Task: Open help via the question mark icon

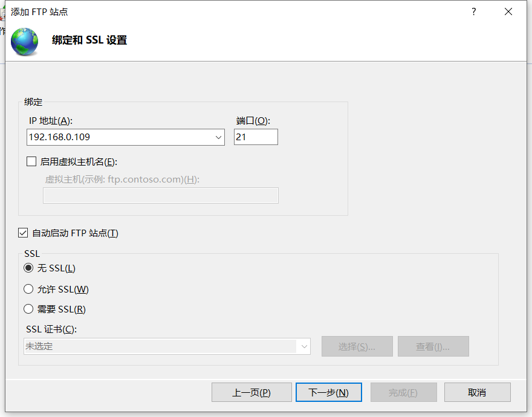Action: [x=473, y=11]
